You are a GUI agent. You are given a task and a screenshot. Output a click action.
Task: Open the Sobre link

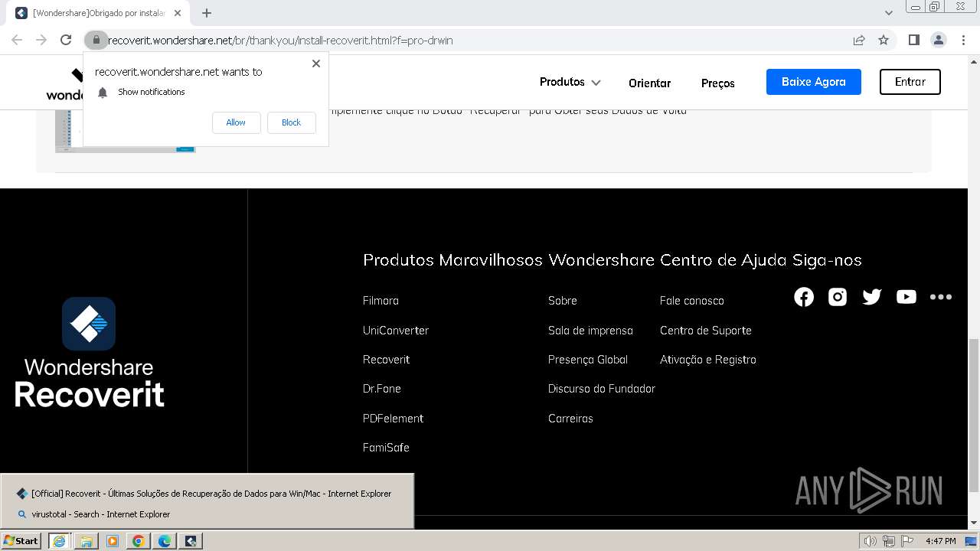(x=563, y=301)
